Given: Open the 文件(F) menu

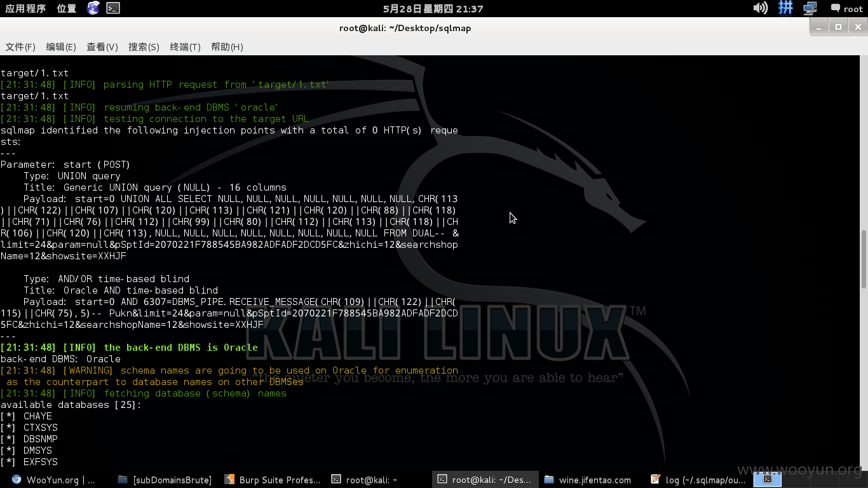Looking at the screenshot, I should click(20, 47).
